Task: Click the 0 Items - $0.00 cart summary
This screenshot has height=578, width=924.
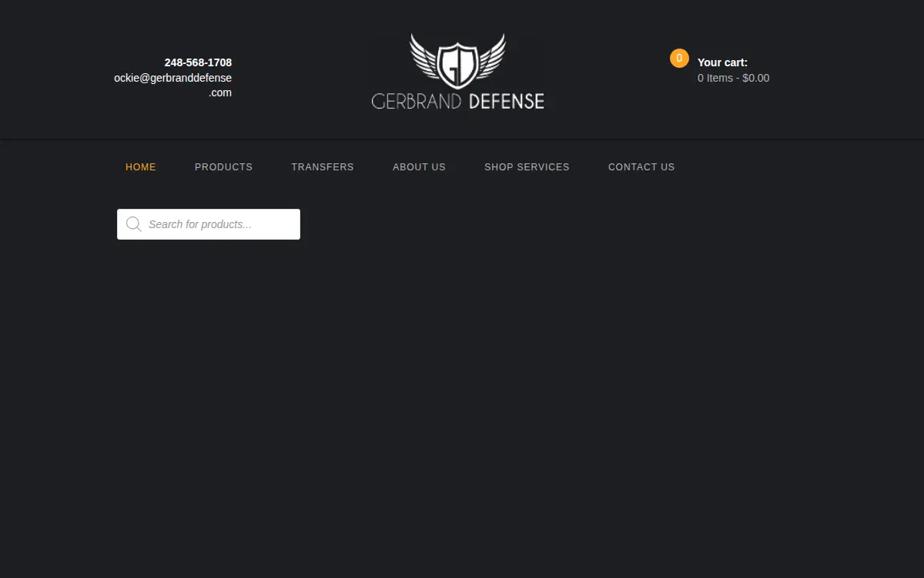Action: click(733, 78)
